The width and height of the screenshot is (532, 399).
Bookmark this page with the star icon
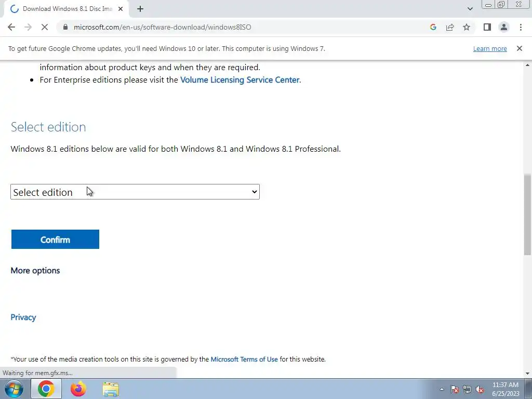point(467,27)
